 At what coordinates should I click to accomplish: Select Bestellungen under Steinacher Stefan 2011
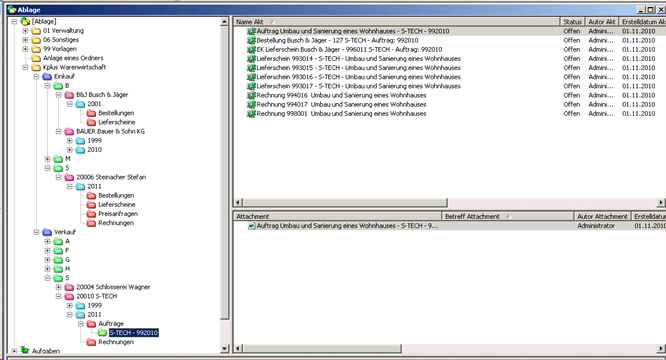(x=116, y=196)
